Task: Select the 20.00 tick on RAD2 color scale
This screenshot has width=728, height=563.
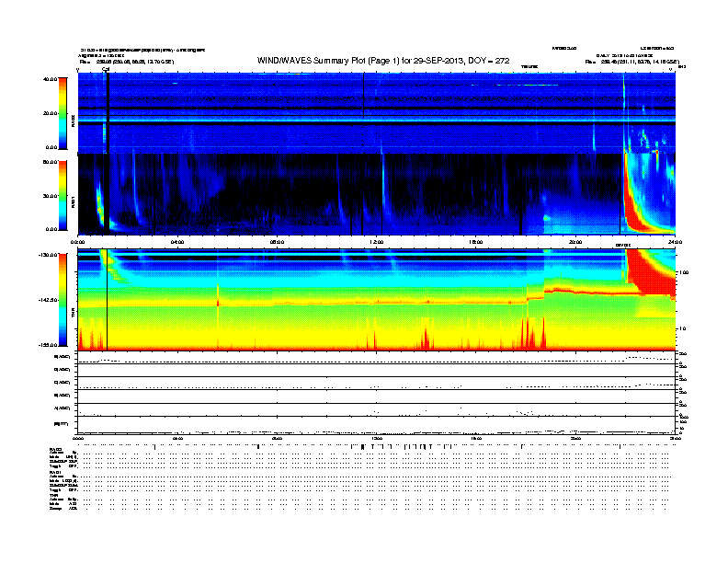Action: point(50,113)
